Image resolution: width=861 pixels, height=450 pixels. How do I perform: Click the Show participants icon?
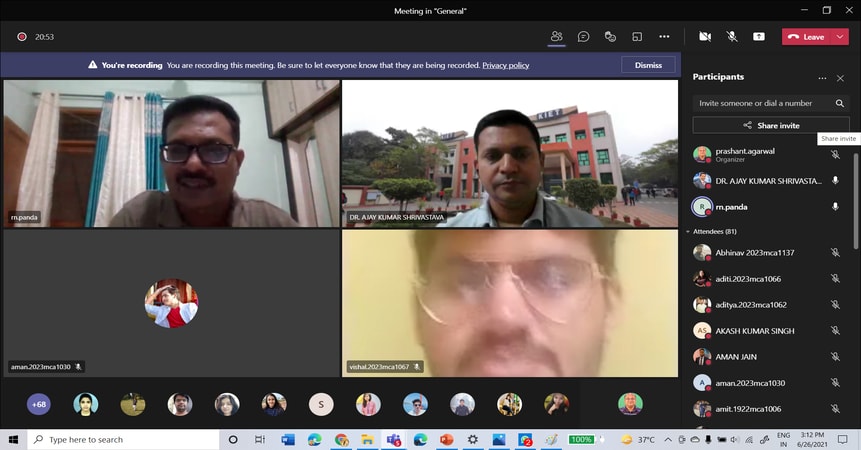click(x=556, y=37)
